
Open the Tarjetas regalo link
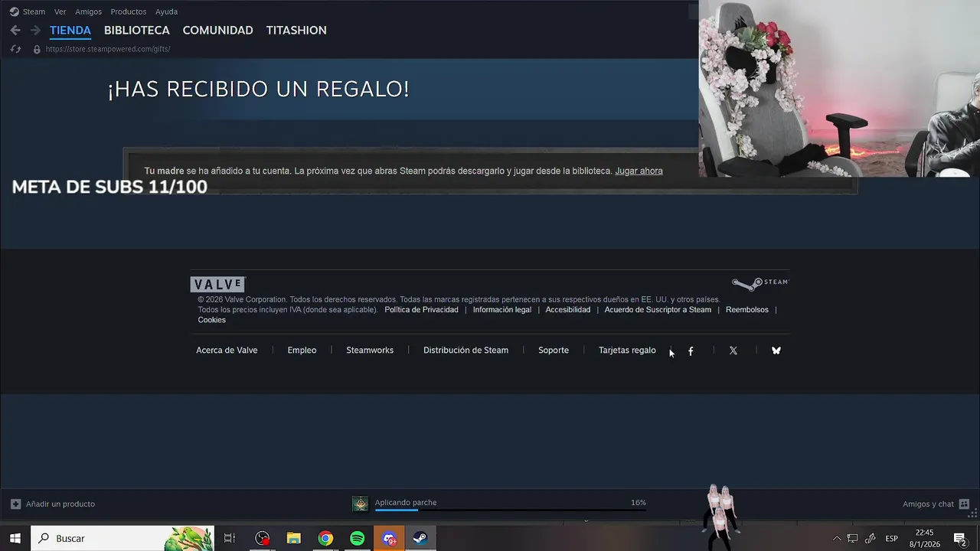(627, 350)
